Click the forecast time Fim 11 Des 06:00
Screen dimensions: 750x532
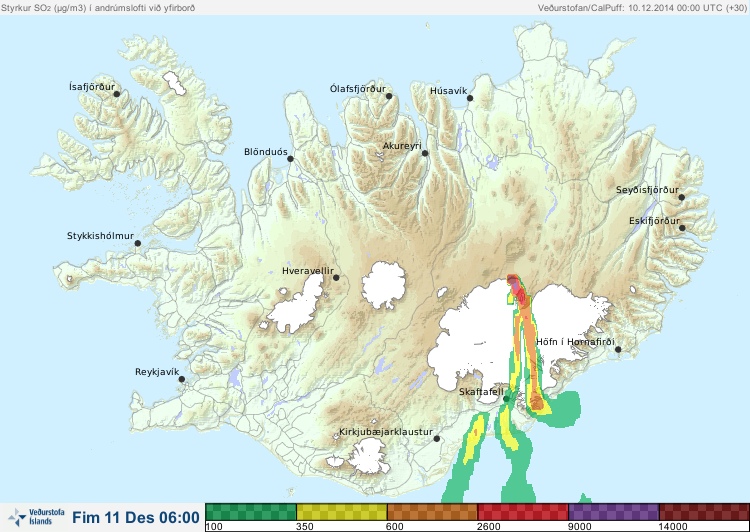tap(136, 518)
